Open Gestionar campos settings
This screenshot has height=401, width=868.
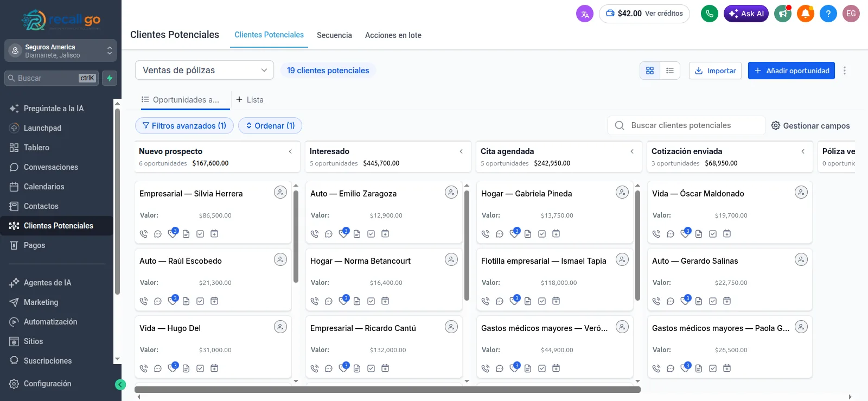tap(810, 125)
